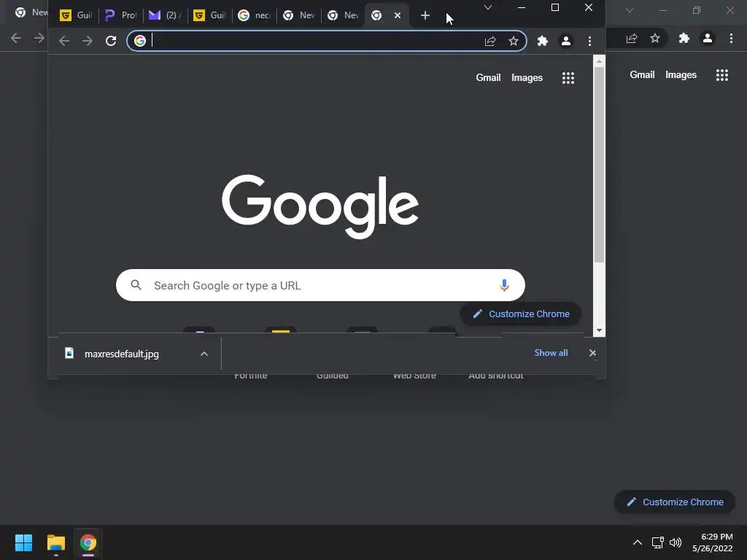Screen dimensions: 747x560
Task: Open a new tab with plus button
Action: tap(425, 16)
